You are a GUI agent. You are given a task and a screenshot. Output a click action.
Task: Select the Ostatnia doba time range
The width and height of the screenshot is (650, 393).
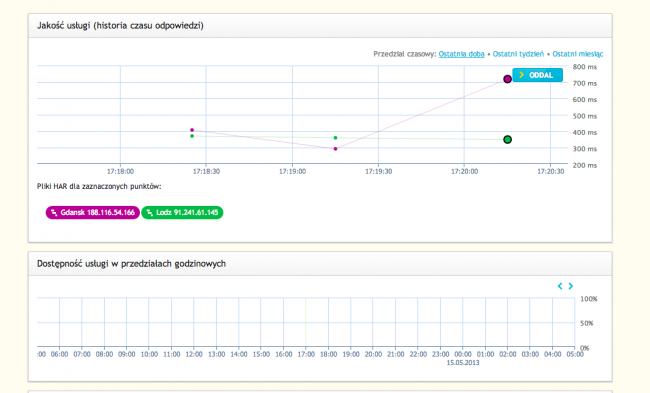pos(461,54)
